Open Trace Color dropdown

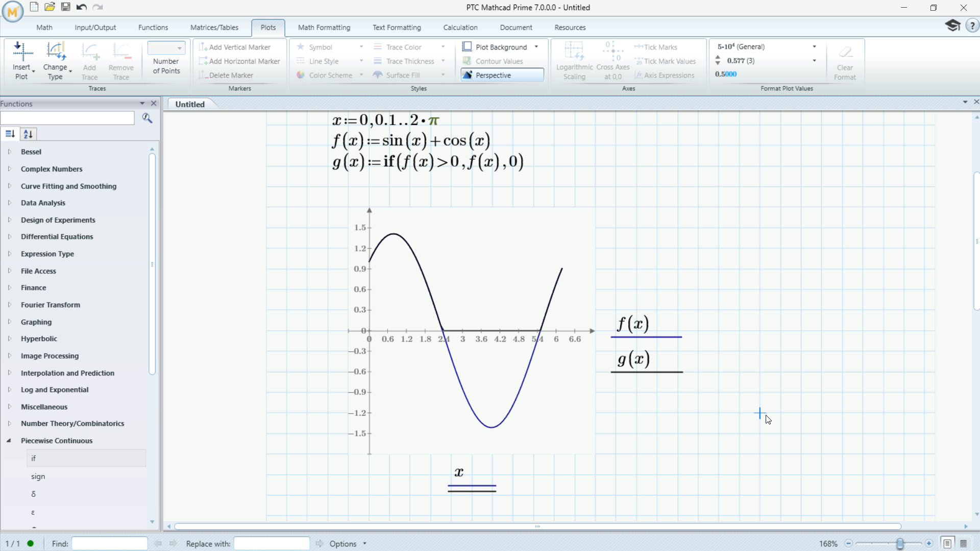[x=443, y=47]
